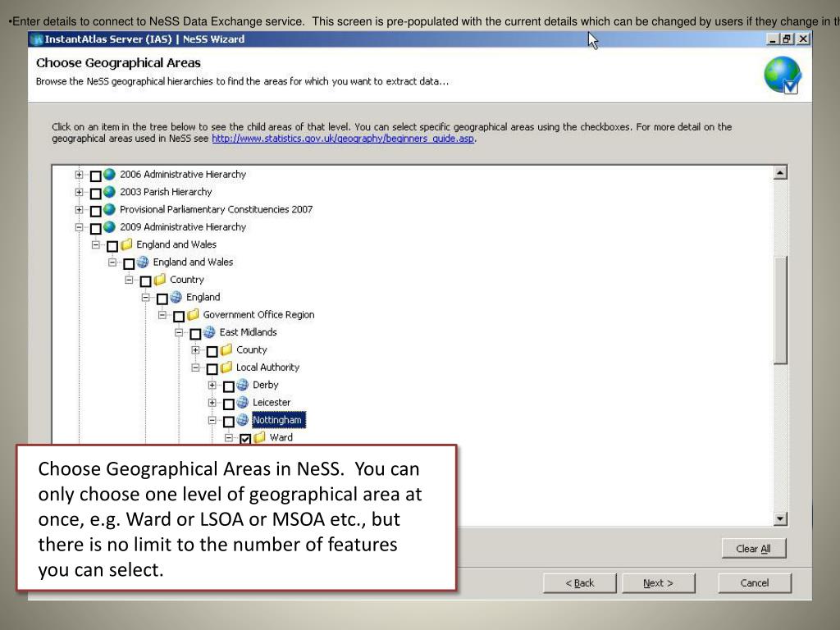Collapse East Midlands node
The image size is (840, 630).
pyautogui.click(x=179, y=332)
